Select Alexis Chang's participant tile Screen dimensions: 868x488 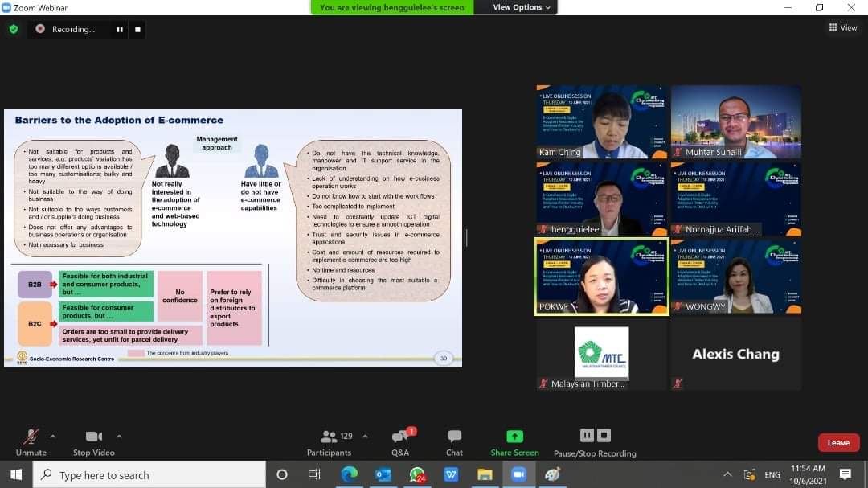(x=735, y=354)
